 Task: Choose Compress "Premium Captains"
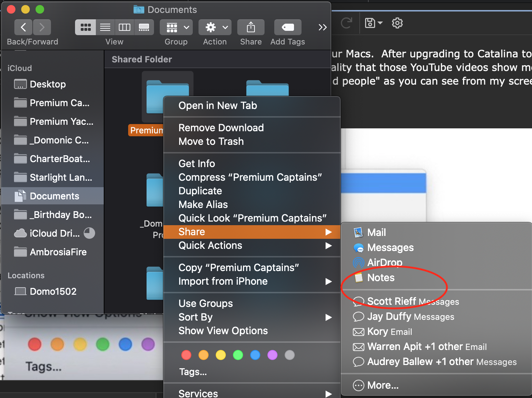(x=252, y=177)
